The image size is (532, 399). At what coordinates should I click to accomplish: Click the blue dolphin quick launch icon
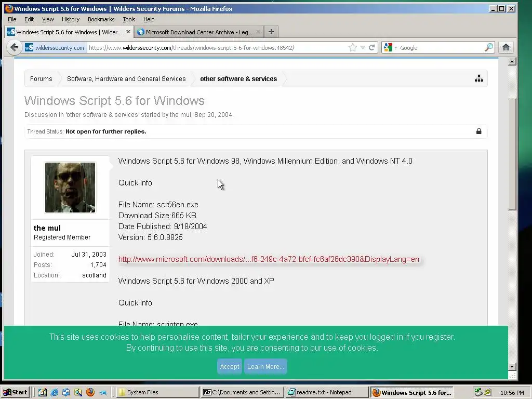pos(102,392)
